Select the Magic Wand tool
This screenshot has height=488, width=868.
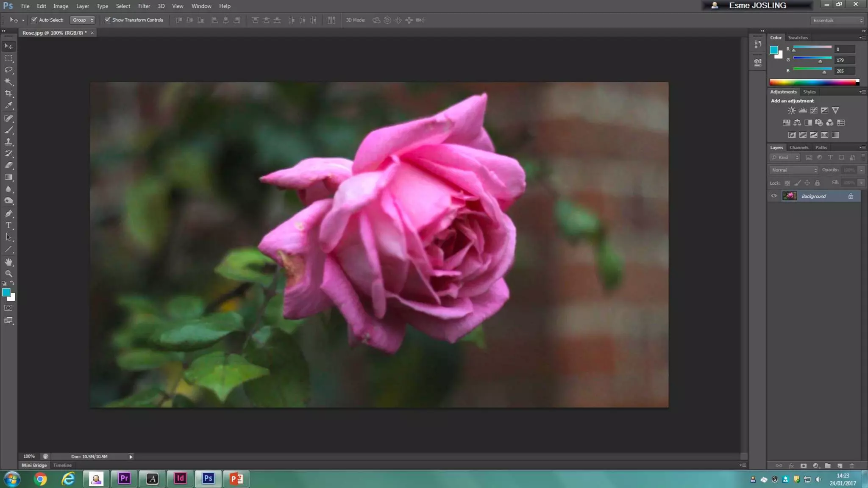tap(8, 81)
